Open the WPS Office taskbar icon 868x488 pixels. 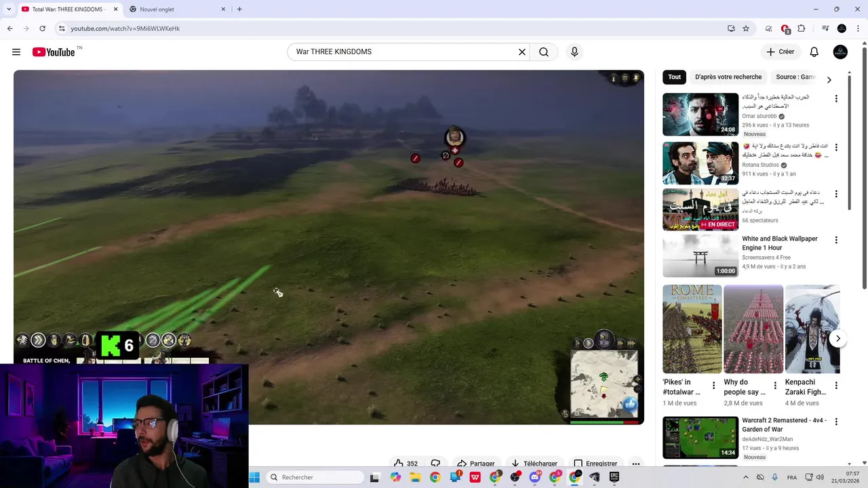475,477
